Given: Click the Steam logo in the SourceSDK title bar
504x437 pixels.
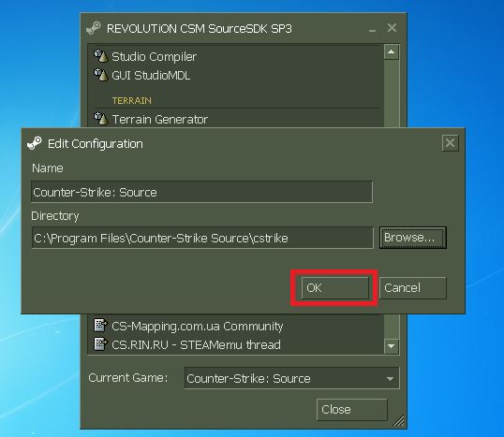Looking at the screenshot, I should click(94, 28).
